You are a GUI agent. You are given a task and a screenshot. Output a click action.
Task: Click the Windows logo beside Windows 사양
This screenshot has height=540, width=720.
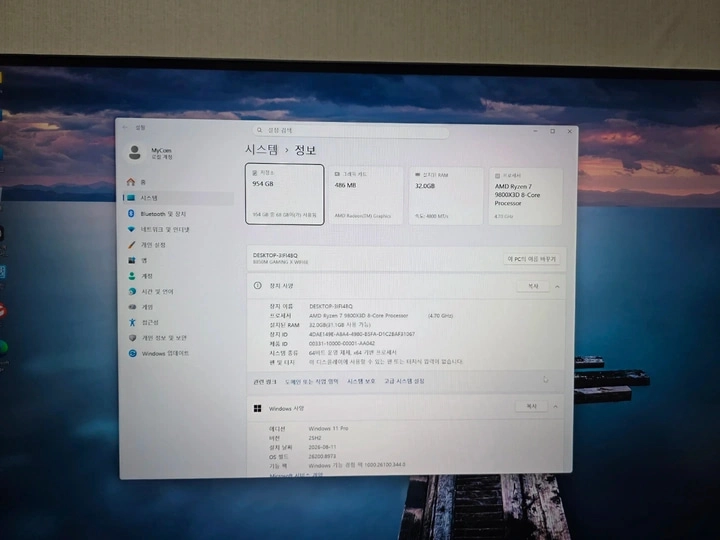tap(258, 408)
